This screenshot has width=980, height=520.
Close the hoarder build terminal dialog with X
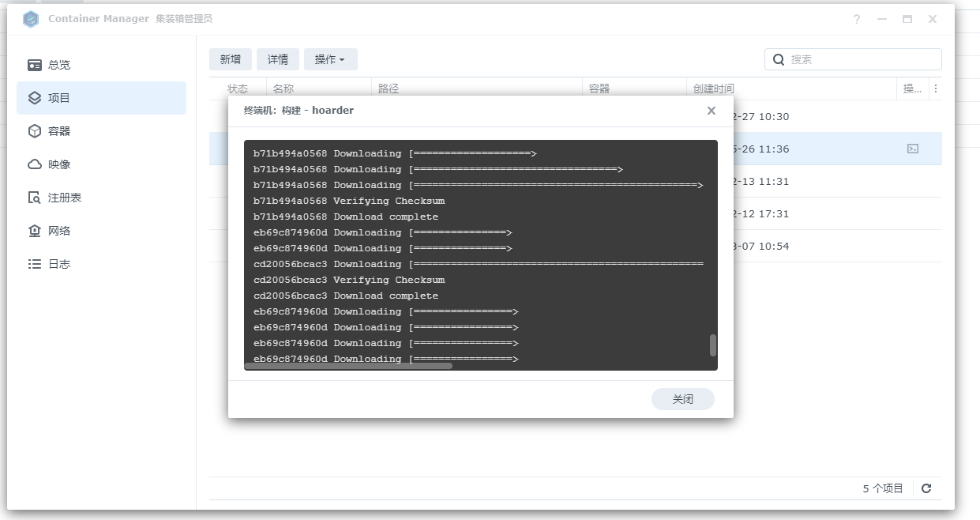[x=712, y=111]
